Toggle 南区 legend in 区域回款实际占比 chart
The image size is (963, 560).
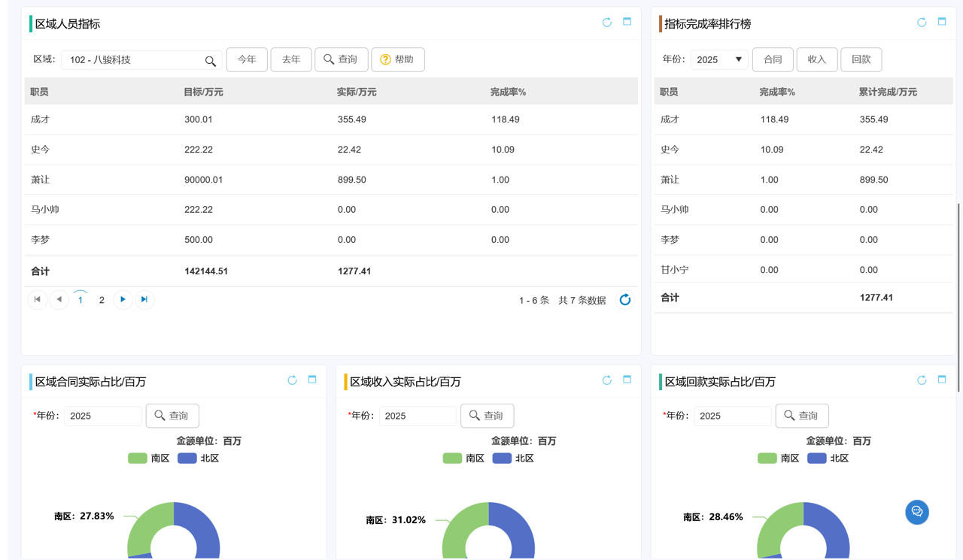[778, 459]
